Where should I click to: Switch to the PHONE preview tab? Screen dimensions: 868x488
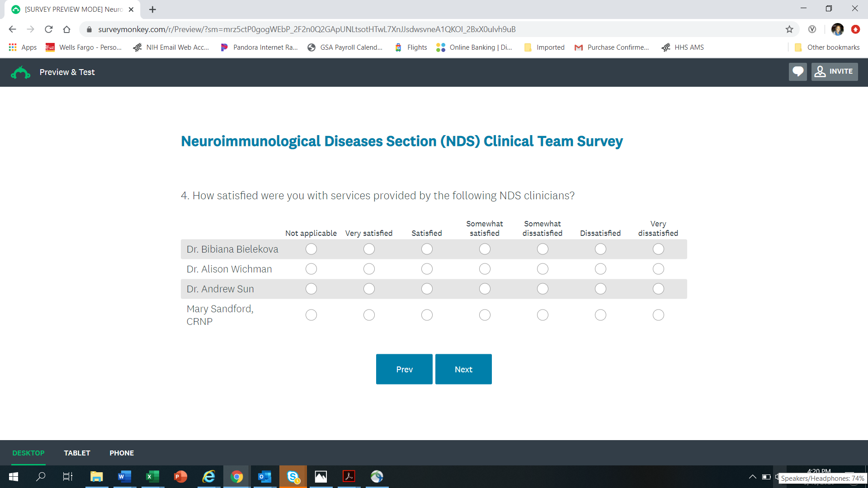tap(122, 453)
